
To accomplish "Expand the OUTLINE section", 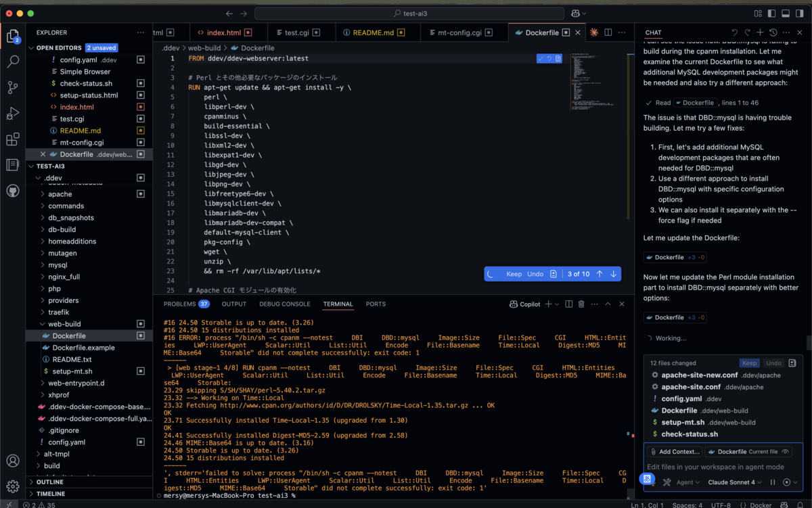I will point(50,482).
